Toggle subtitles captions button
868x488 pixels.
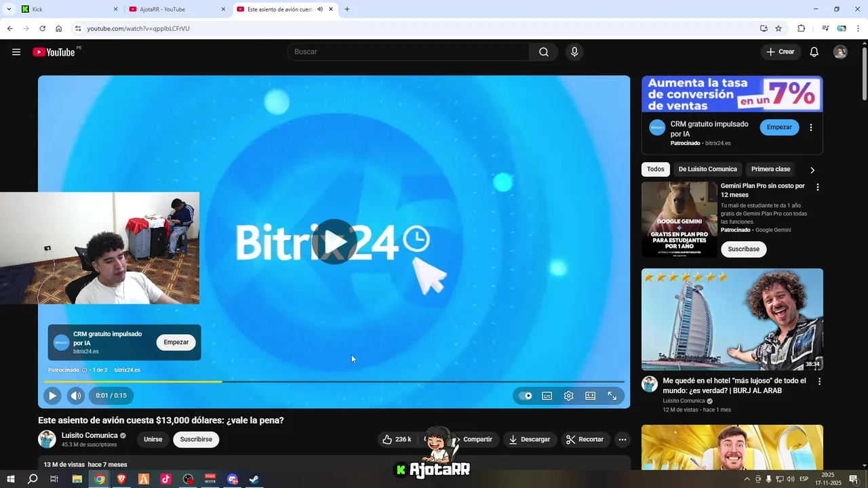(547, 396)
